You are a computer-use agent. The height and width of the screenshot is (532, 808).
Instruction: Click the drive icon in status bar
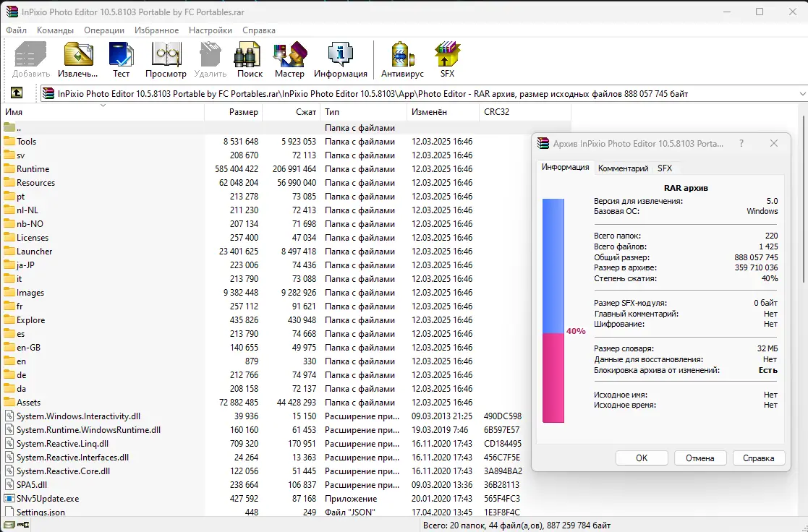(x=9, y=525)
